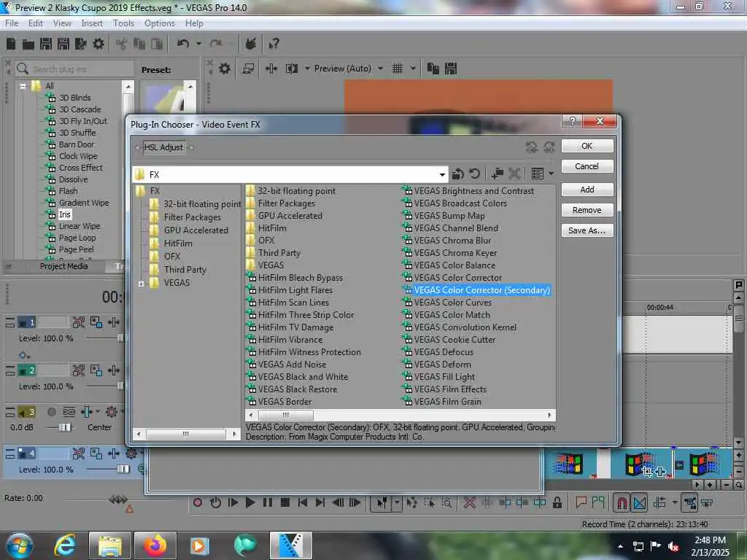Toggle Enable Snapping magnet icon
Viewport: 747px width, 560px height.
(x=622, y=502)
